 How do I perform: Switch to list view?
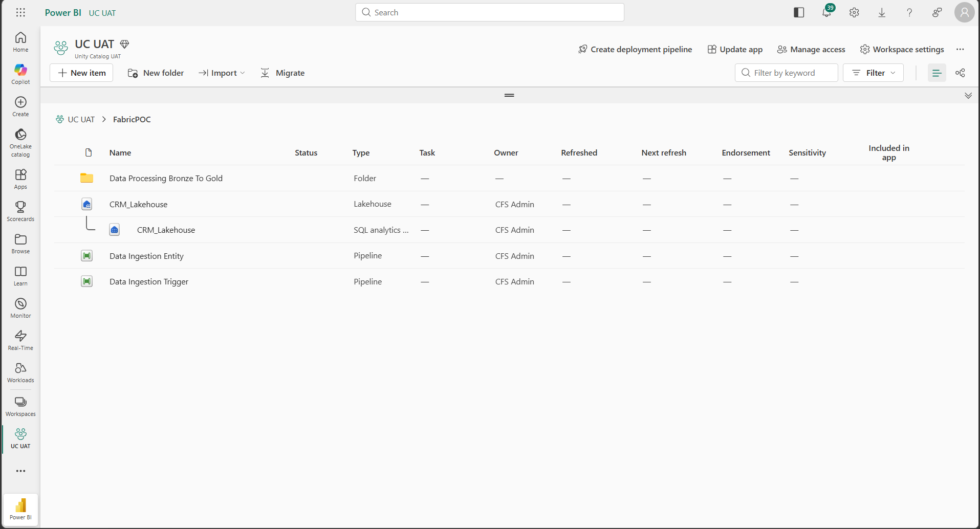coord(937,73)
